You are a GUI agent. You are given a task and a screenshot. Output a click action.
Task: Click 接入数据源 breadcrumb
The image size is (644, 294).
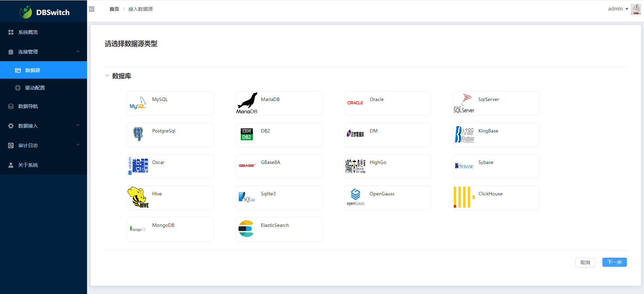pos(141,9)
